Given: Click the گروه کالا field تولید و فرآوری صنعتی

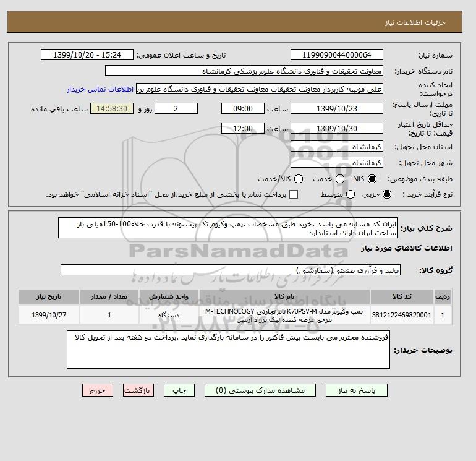Looking at the screenshot, I should tap(231, 270).
